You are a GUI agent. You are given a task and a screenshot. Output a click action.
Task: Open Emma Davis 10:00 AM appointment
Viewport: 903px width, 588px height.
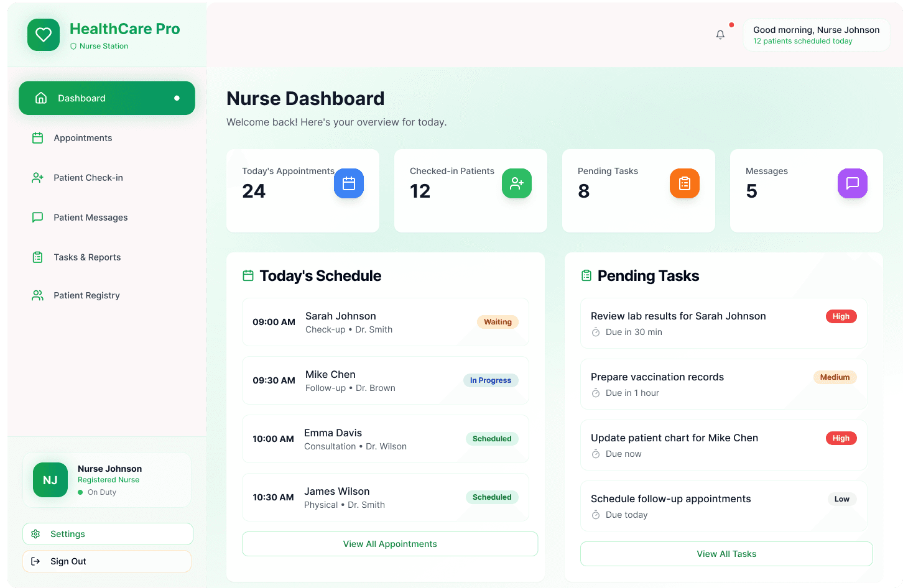(x=386, y=439)
